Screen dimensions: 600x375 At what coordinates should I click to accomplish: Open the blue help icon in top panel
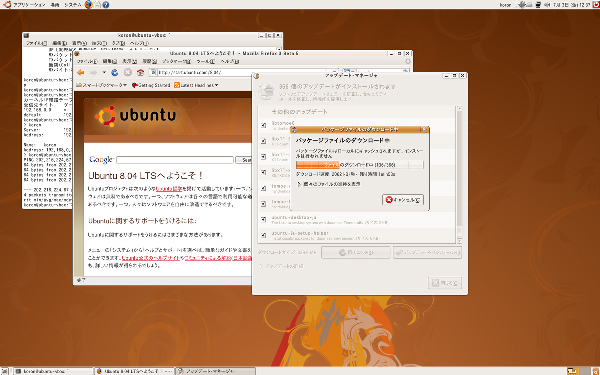(106, 5)
